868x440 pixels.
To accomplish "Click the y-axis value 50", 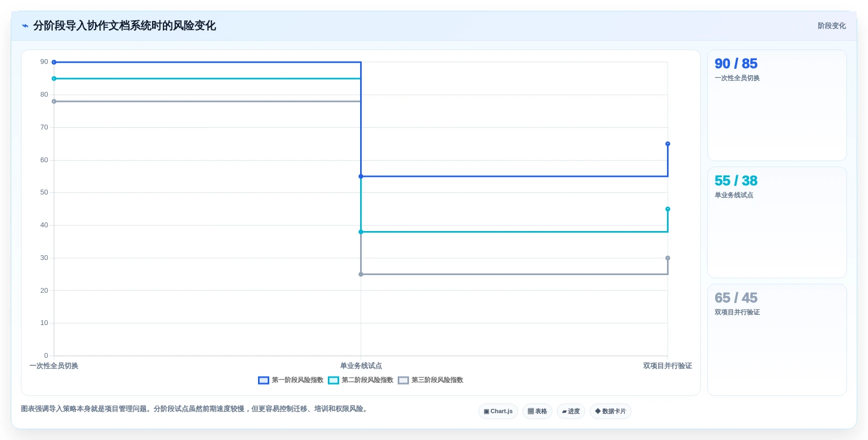I will click(x=44, y=192).
